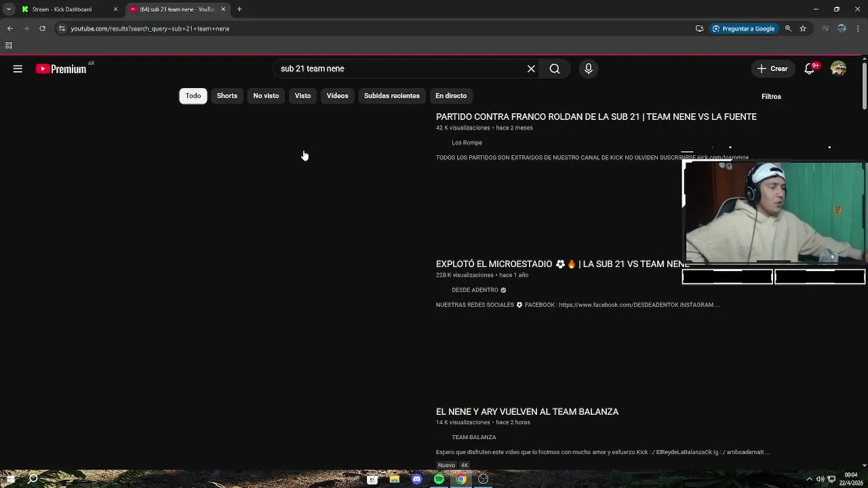Start voice search with the microphone
This screenshot has height=488, width=868.
(x=589, y=68)
